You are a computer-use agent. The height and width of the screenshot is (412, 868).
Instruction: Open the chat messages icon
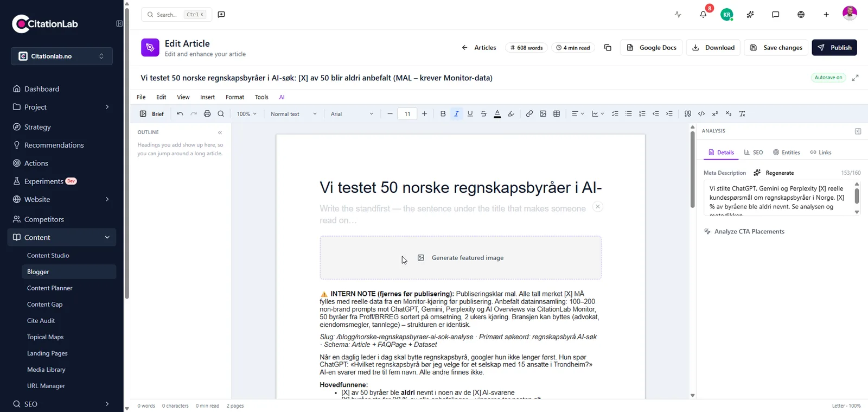coord(776,15)
